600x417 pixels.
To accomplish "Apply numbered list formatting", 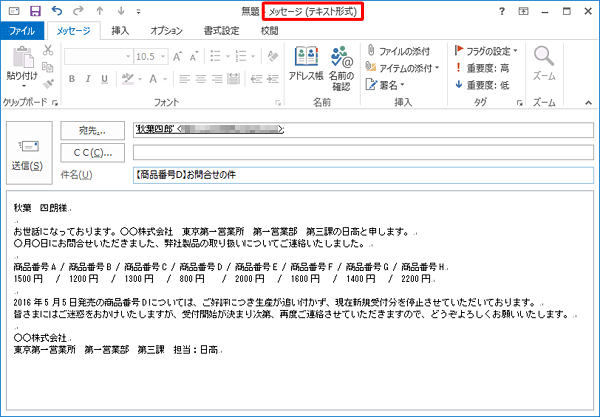I will pyautogui.click(x=241, y=56).
